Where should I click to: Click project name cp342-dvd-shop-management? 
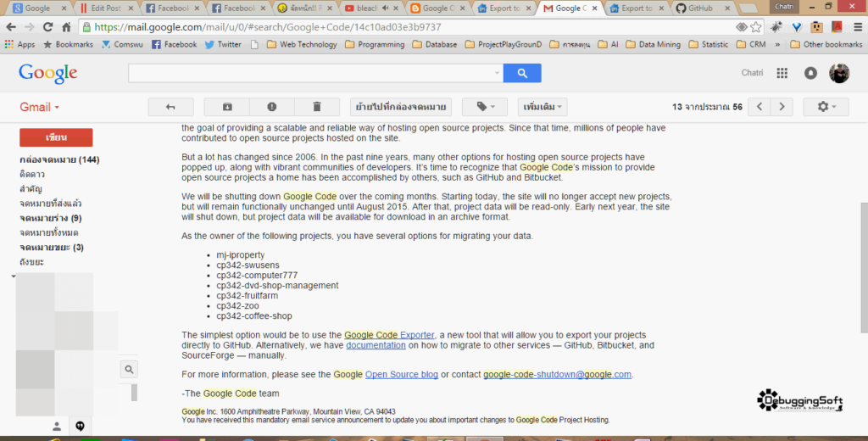pyautogui.click(x=277, y=285)
